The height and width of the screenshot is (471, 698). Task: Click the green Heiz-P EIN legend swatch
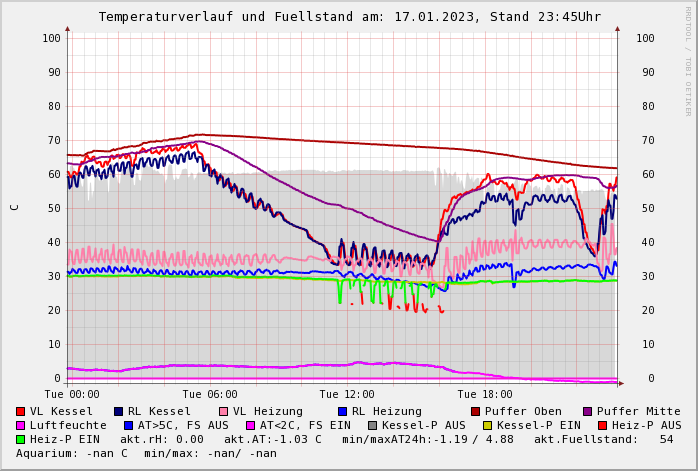pyautogui.click(x=20, y=439)
